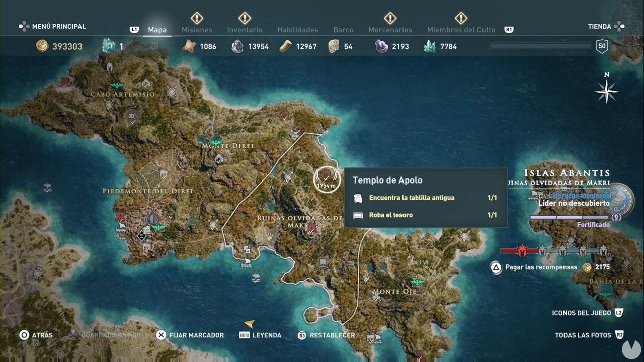
Task: Fast travel to Monte Dirfi eagle sync point
Action: [216, 142]
